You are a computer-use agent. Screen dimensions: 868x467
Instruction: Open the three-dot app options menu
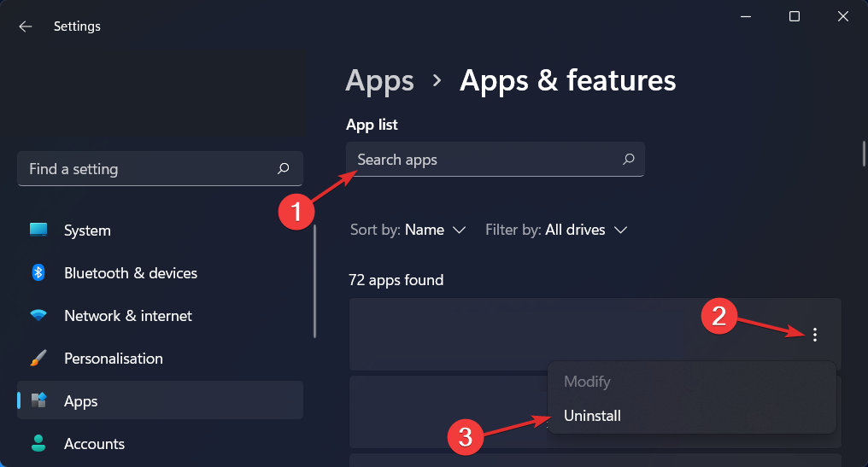point(815,335)
